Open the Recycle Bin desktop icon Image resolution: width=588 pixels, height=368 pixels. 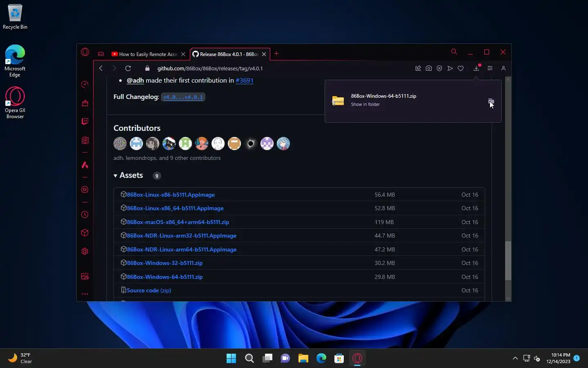pos(15,17)
